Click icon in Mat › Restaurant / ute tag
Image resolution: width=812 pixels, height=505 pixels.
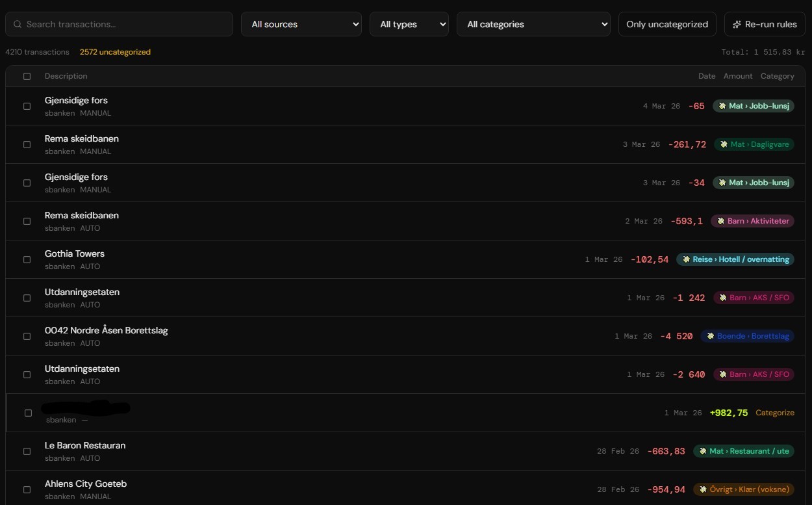(x=702, y=451)
